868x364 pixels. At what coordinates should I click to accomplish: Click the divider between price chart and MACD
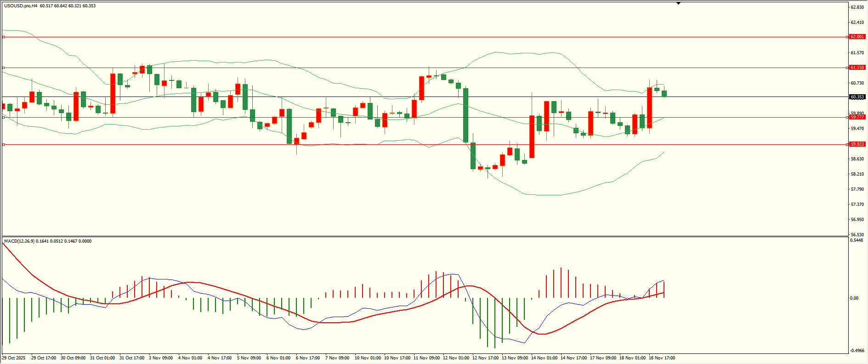click(x=425, y=236)
